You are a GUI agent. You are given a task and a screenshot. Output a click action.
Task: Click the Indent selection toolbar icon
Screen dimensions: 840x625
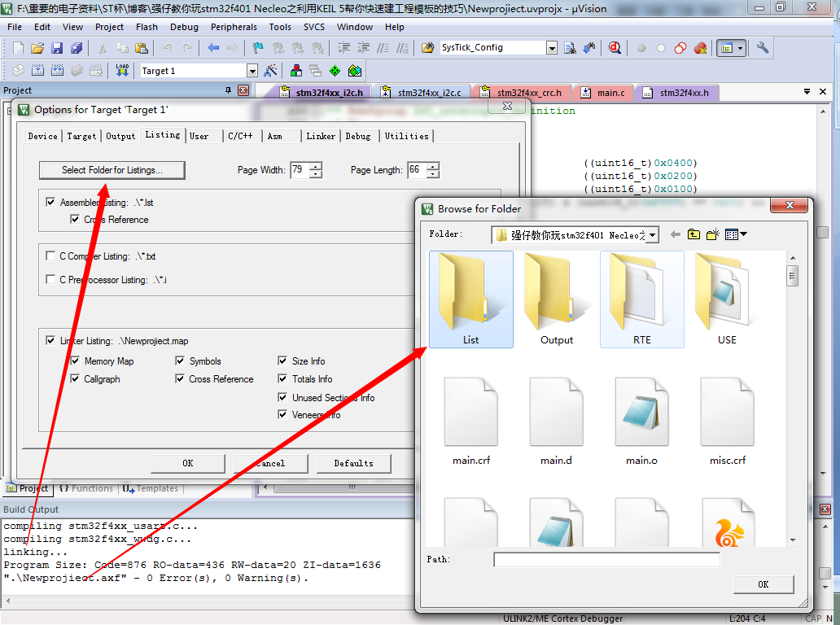[343, 48]
